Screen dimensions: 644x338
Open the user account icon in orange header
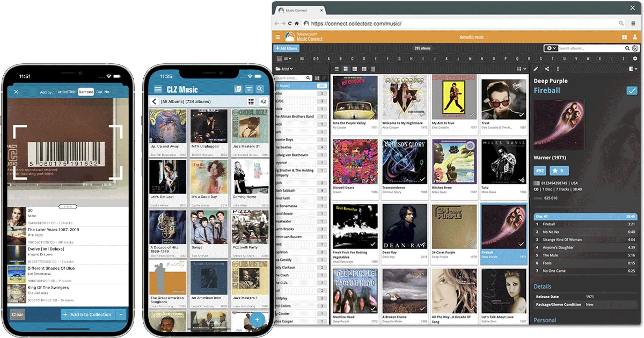tap(635, 37)
